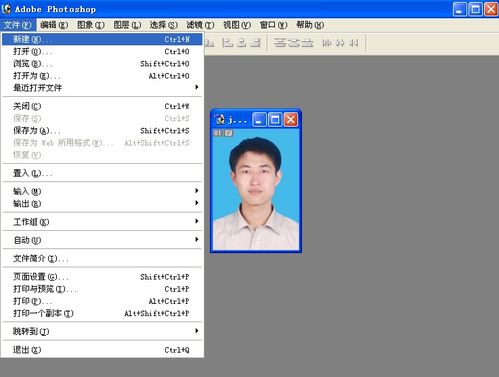Click the align left edges icon
This screenshot has width=499, height=377.
(x=228, y=43)
